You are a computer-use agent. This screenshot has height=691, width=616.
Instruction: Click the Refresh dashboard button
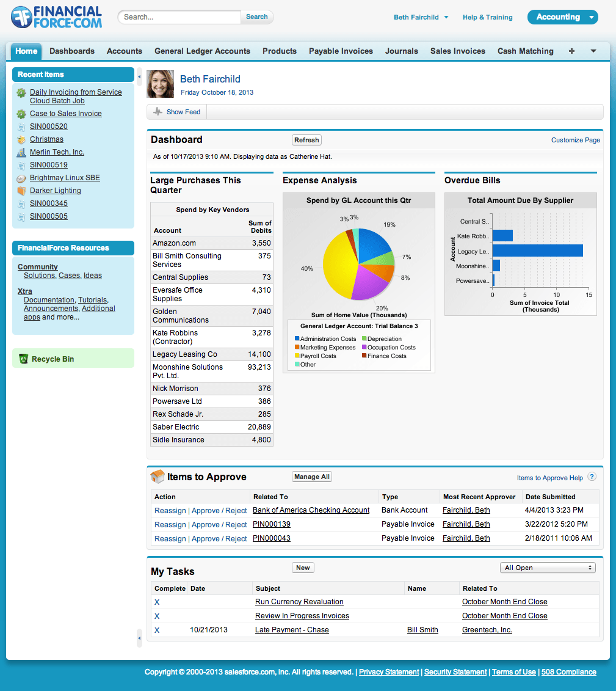click(x=306, y=140)
